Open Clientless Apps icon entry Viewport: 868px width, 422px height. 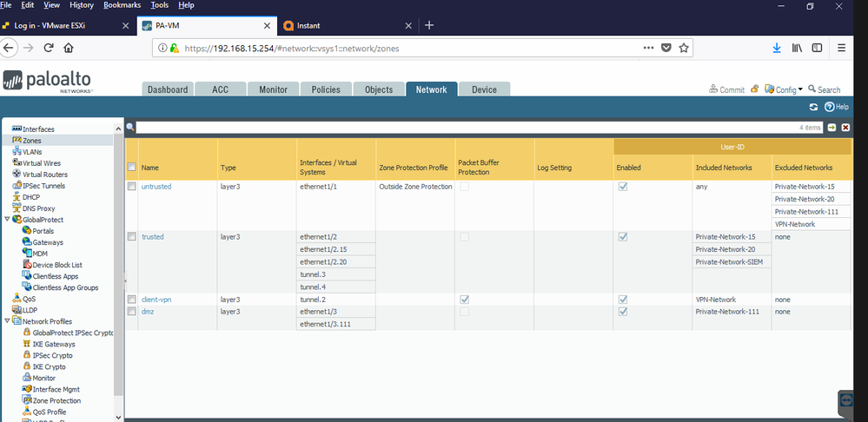pyautogui.click(x=27, y=276)
